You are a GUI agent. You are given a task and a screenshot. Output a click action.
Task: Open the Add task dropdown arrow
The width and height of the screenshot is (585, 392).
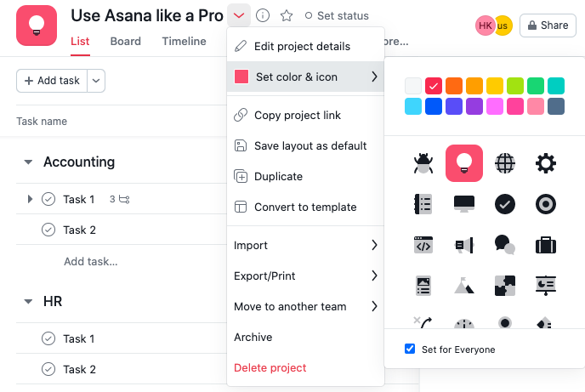pyautogui.click(x=96, y=81)
